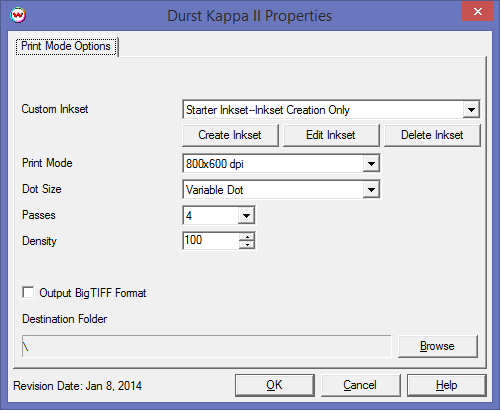500x410 pixels.
Task: Click Browse to choose destination folder
Action: [438, 346]
